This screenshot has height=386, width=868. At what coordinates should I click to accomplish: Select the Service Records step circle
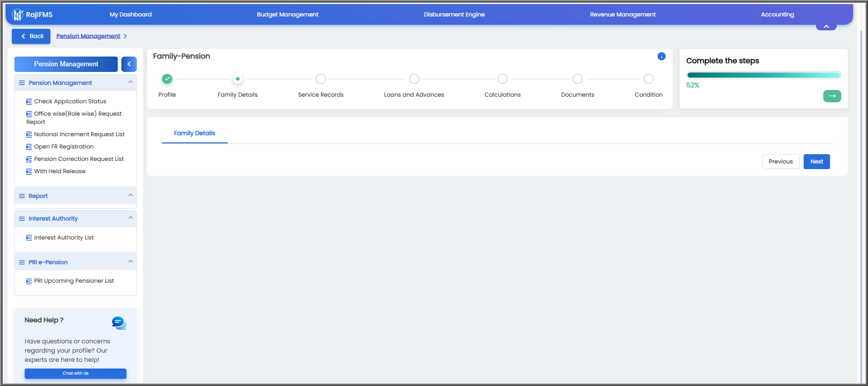(321, 79)
